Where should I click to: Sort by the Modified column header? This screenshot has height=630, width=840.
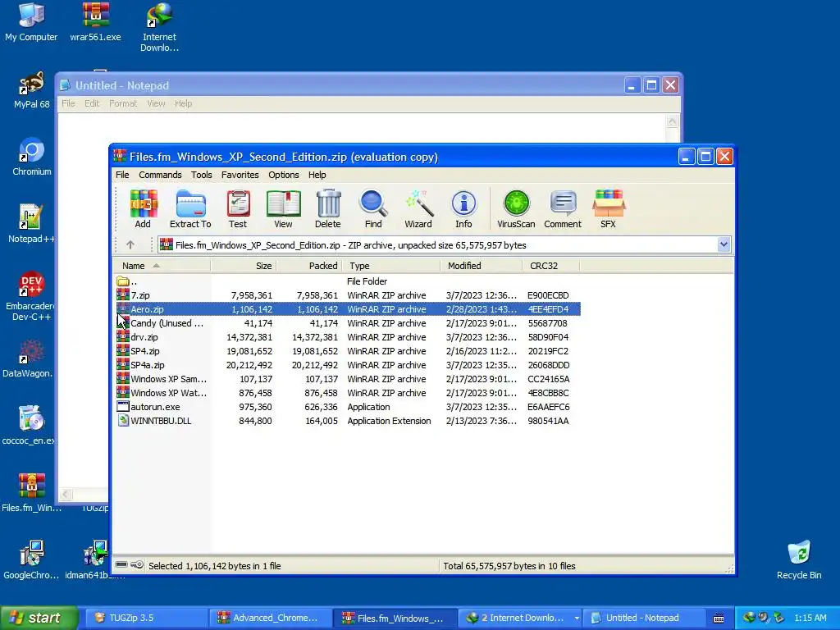[x=481, y=266]
